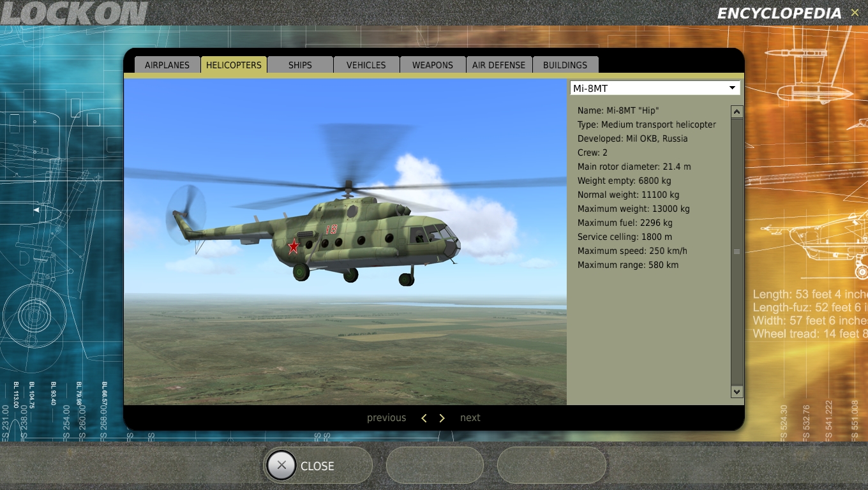
Task: Click the X in the top-right corner
Action: tap(855, 13)
